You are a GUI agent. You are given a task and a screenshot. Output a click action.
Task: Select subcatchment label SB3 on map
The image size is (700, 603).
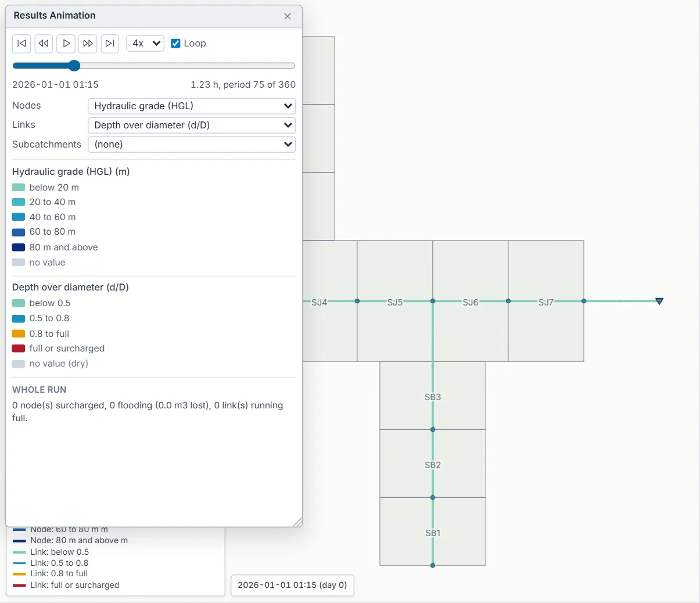tap(433, 397)
